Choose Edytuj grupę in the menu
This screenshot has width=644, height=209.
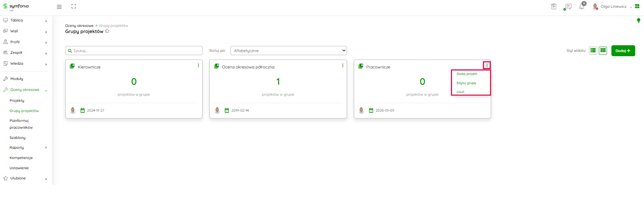pyautogui.click(x=466, y=83)
